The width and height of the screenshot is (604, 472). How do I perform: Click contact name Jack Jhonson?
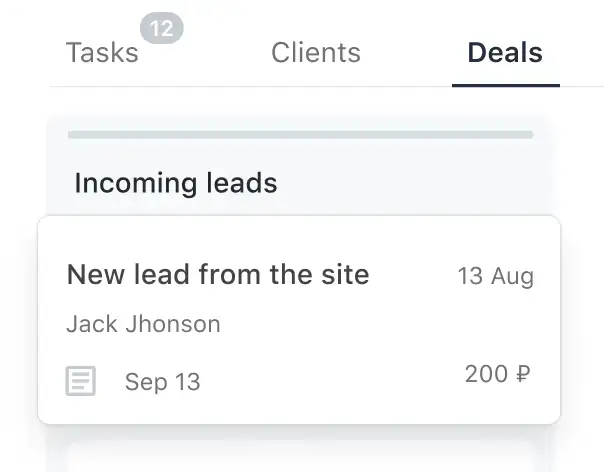click(143, 324)
